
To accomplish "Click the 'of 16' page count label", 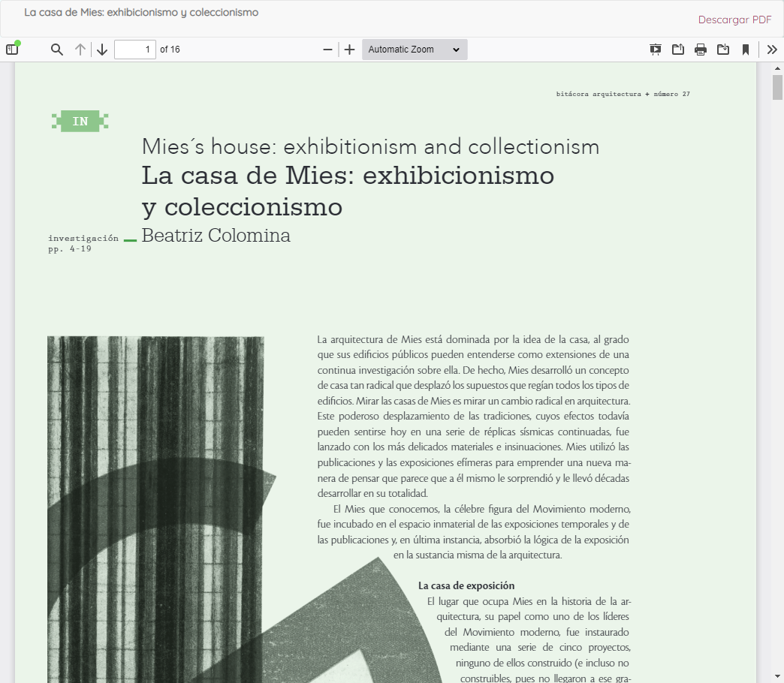I will point(170,50).
